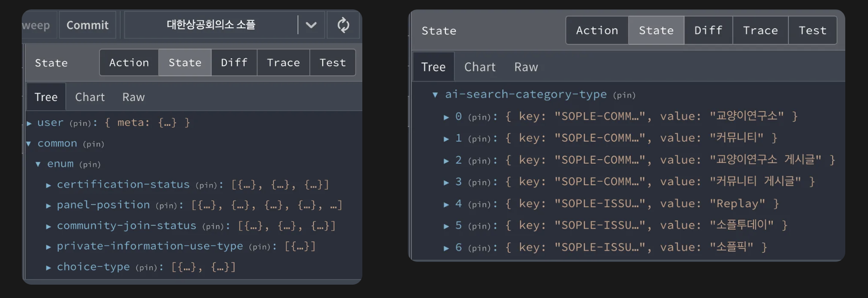
Task: Select Test tab in left panel
Action: [x=332, y=62]
